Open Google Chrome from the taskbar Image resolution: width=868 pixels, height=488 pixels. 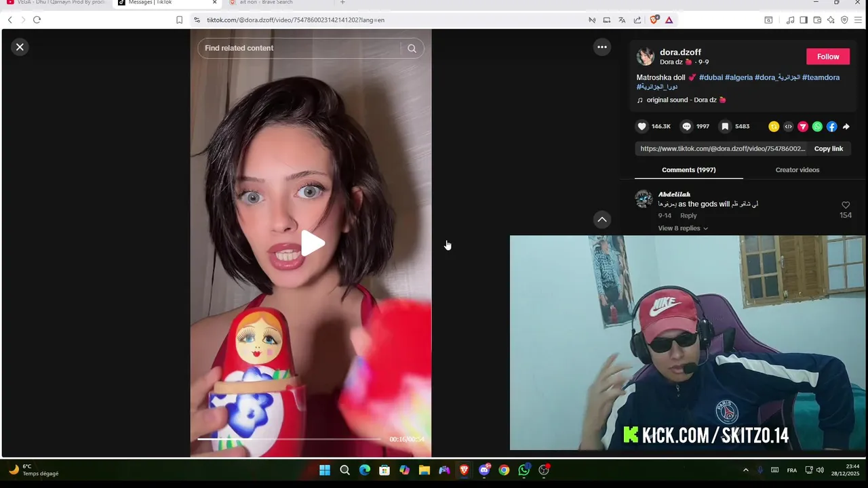point(504,470)
